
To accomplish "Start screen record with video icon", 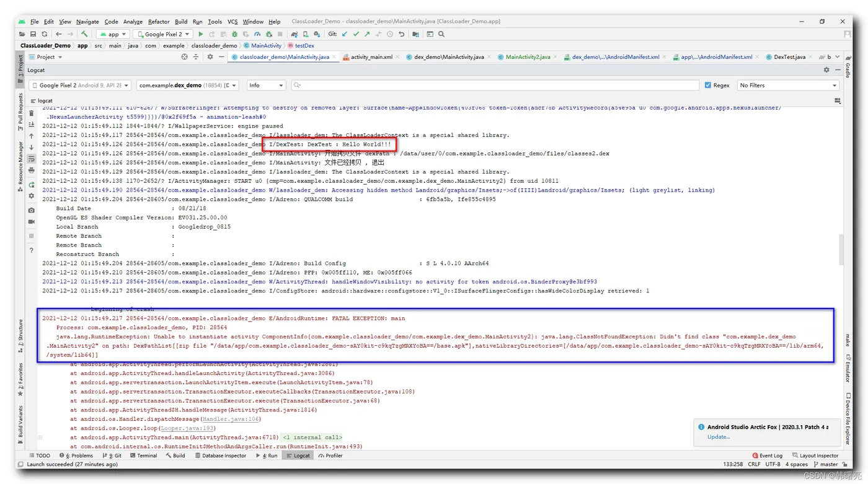I will coord(32,222).
